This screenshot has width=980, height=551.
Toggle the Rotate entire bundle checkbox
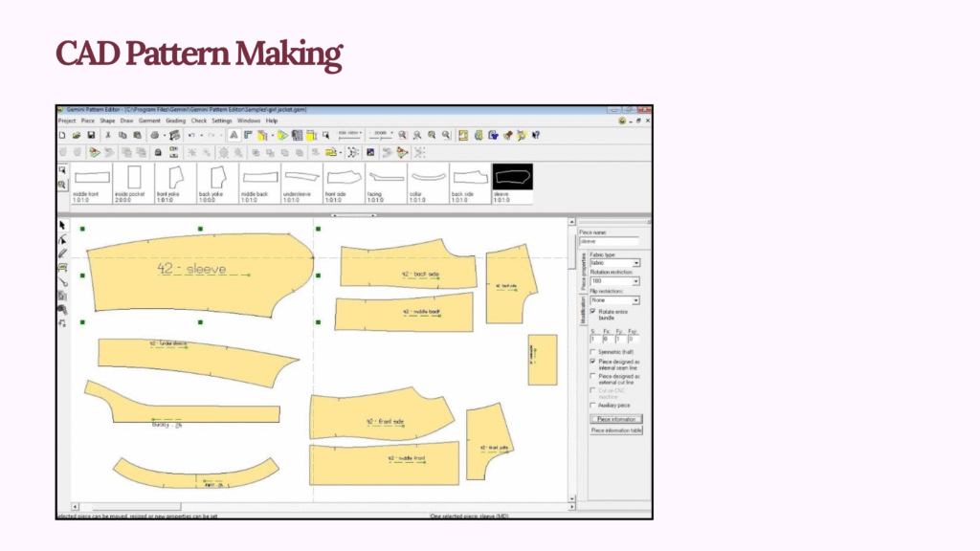point(593,311)
